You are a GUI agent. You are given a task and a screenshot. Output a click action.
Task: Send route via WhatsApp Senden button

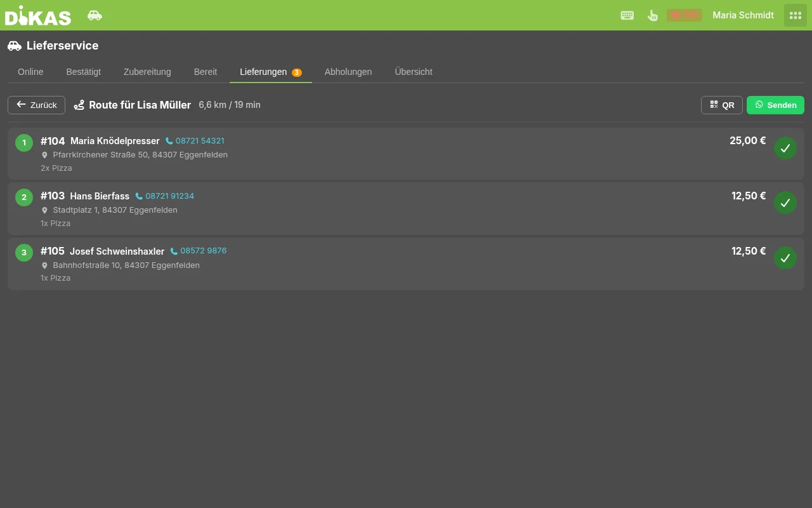(x=775, y=105)
